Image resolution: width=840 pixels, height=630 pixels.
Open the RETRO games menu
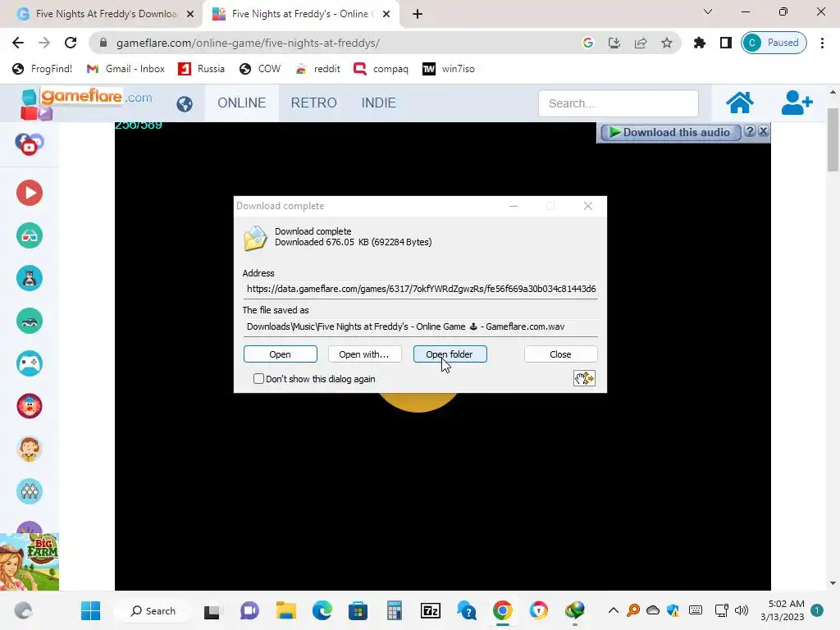coord(314,103)
